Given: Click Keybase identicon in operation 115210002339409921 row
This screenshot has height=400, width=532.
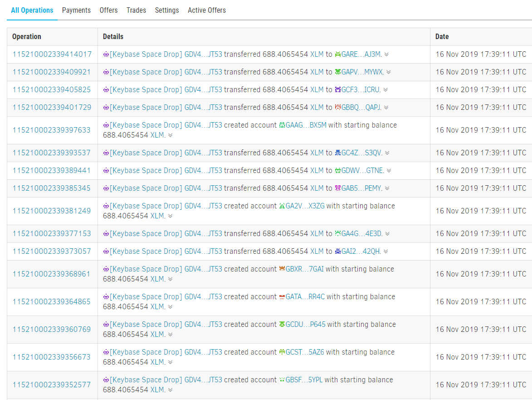Looking at the screenshot, I should coord(106,72).
